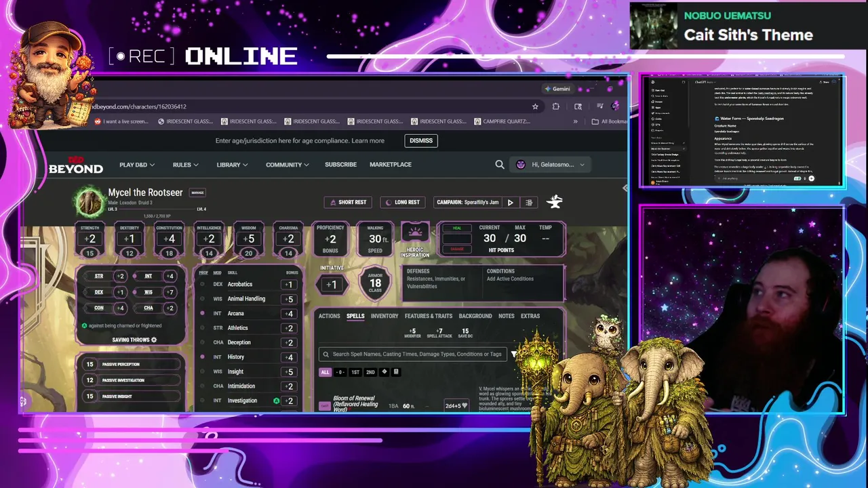The height and width of the screenshot is (488, 868).
Task: Toggle Deception proficiency dot
Action: click(x=202, y=342)
